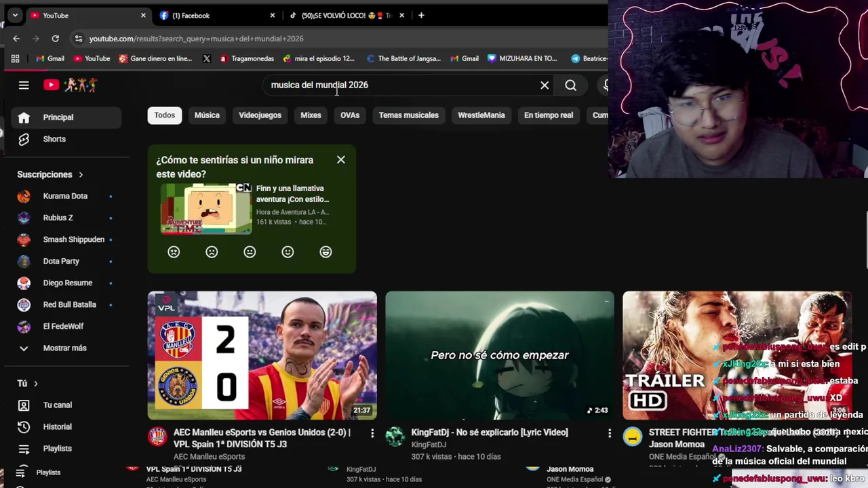Select the Mixes filter chip
Viewport: 868px width, 488px height.
[311, 115]
